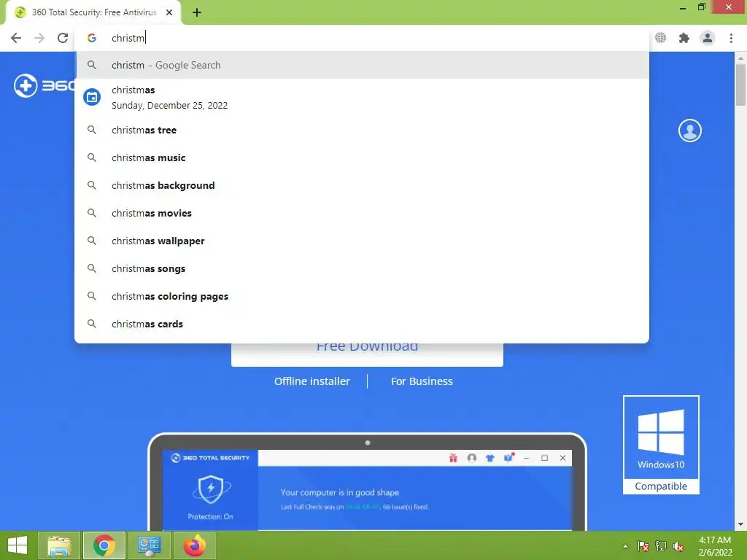Click the network tray icon
Screen dimensions: 747x560
pos(661,546)
